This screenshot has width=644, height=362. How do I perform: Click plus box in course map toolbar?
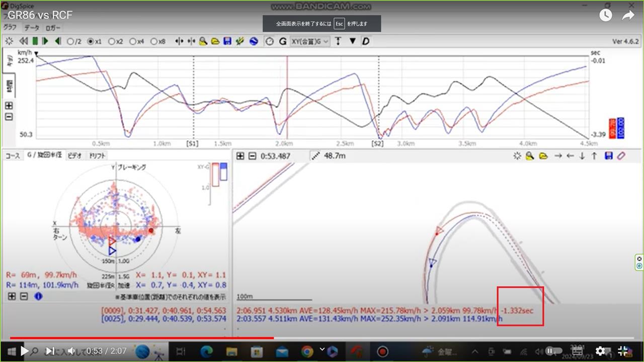point(240,156)
